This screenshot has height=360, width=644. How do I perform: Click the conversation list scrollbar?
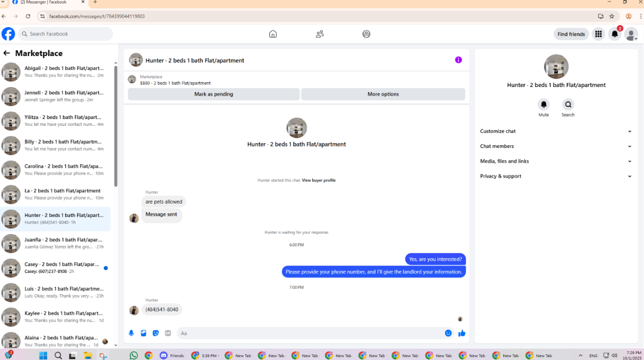coord(116,126)
